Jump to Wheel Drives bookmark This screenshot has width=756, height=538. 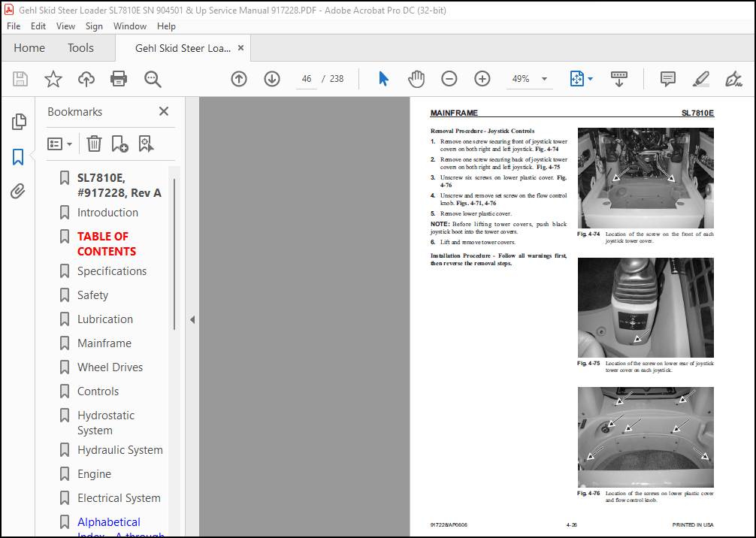110,367
